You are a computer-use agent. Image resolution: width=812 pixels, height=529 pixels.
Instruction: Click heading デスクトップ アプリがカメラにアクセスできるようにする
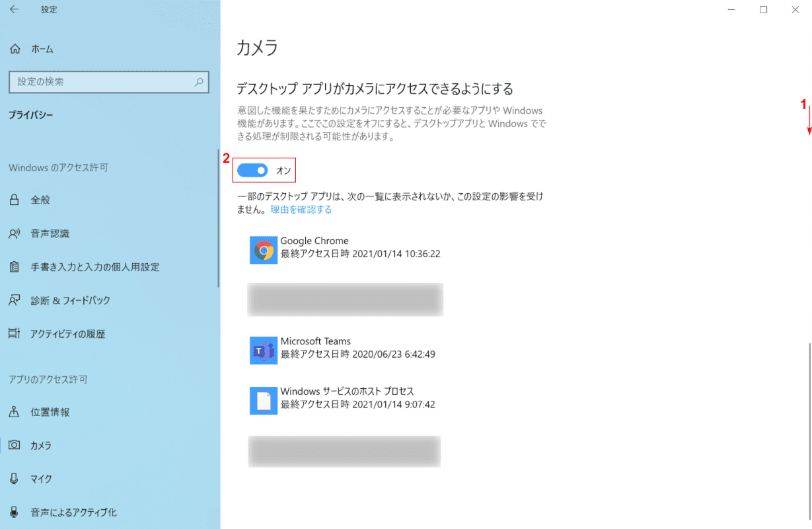pos(375,89)
